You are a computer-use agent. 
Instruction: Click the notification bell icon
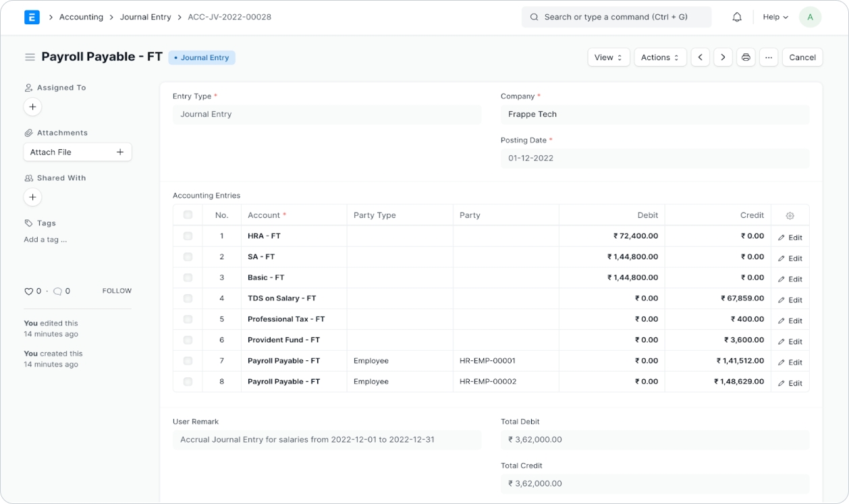point(737,18)
